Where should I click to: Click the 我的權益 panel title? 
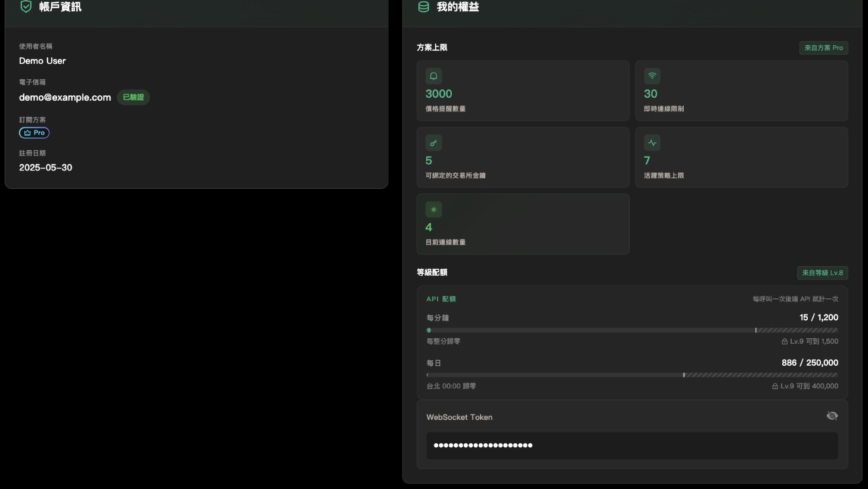[458, 7]
